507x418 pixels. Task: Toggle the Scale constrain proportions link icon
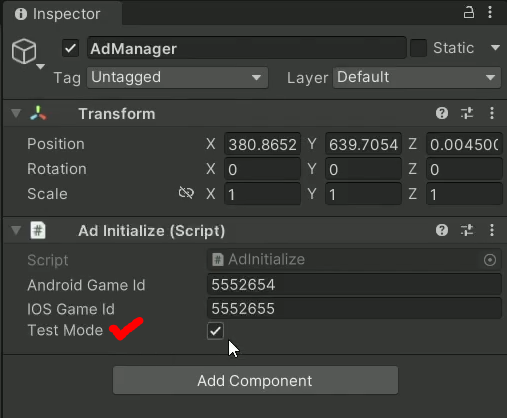[186, 193]
